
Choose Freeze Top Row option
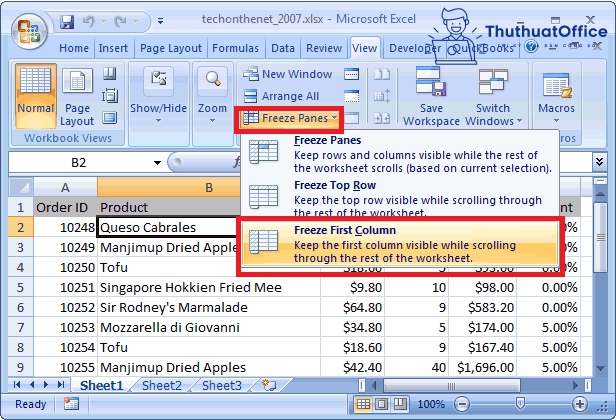pyautogui.click(x=399, y=198)
